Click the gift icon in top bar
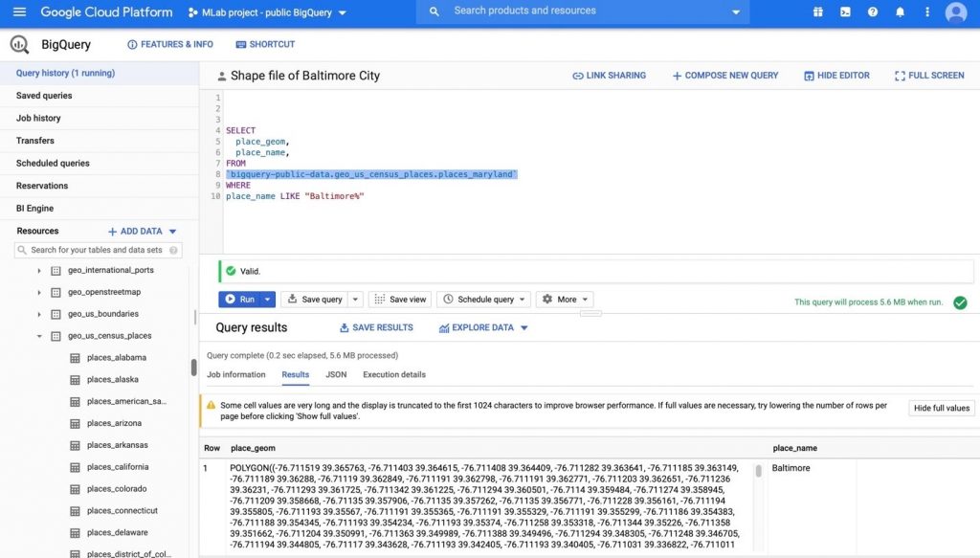Image resolution: width=980 pixels, height=558 pixels. (817, 11)
